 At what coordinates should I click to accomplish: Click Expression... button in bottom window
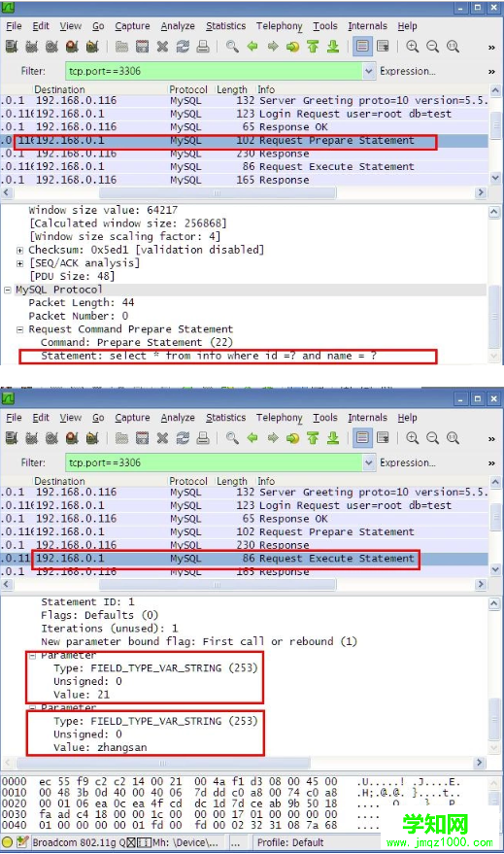408,462
